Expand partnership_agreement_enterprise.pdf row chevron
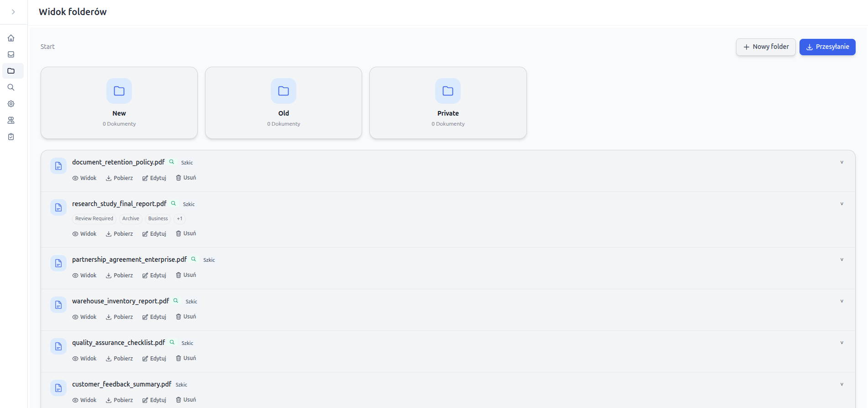 tap(842, 260)
